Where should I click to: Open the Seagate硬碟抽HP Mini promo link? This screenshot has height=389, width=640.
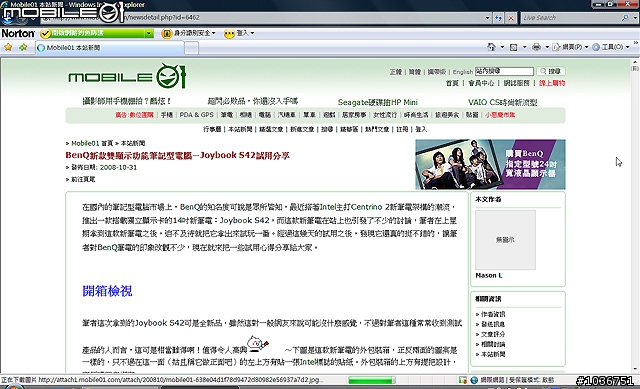[378, 102]
